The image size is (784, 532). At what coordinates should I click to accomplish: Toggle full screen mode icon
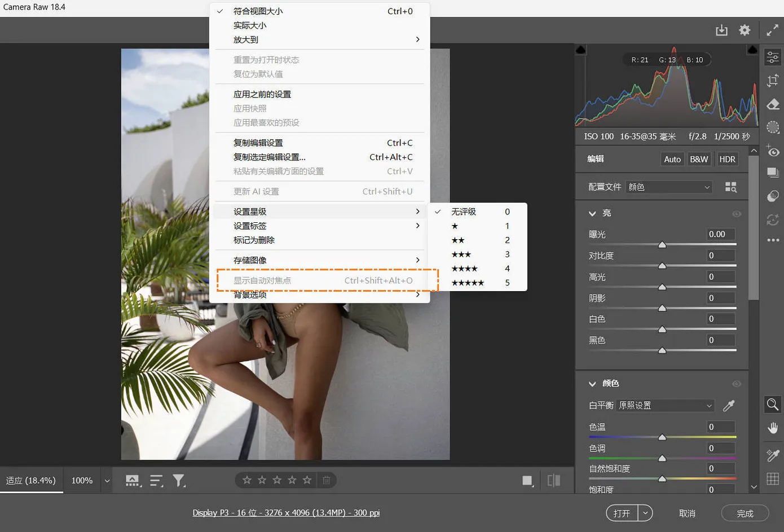772,30
